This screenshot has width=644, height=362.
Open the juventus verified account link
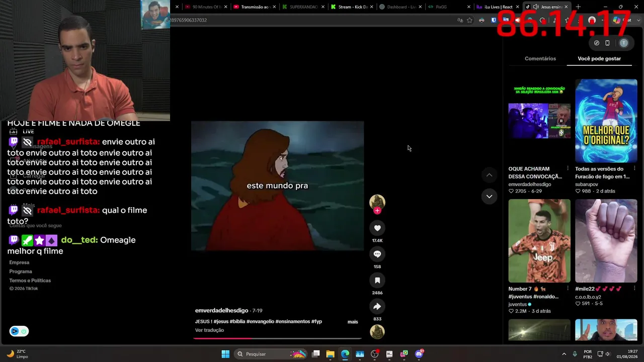point(520,305)
